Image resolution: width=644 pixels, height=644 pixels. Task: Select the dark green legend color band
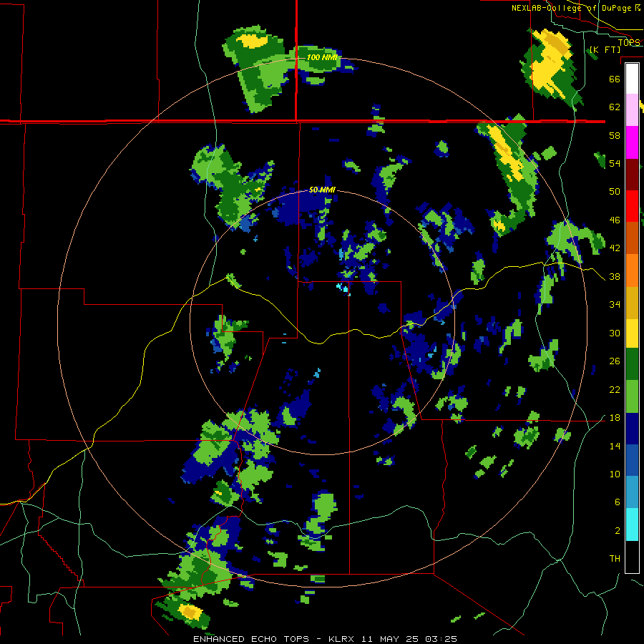point(632,364)
